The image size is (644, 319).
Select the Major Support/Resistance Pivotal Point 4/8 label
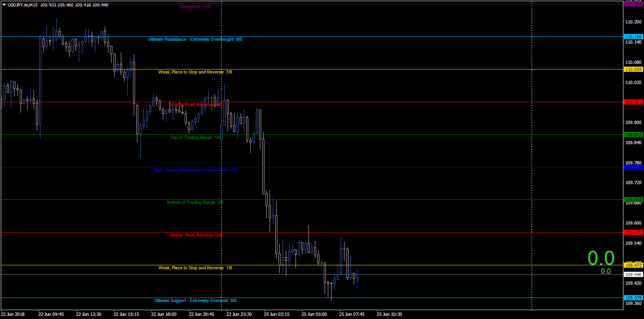195,170
